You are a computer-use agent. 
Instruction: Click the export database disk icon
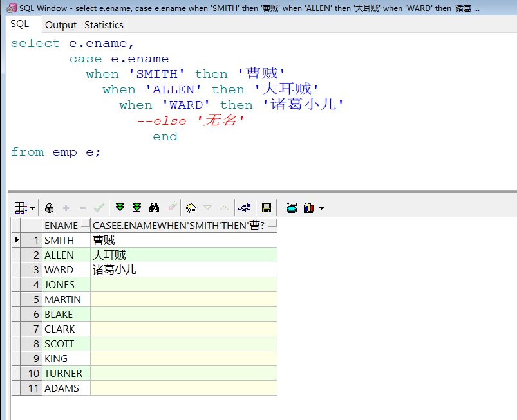click(292, 208)
